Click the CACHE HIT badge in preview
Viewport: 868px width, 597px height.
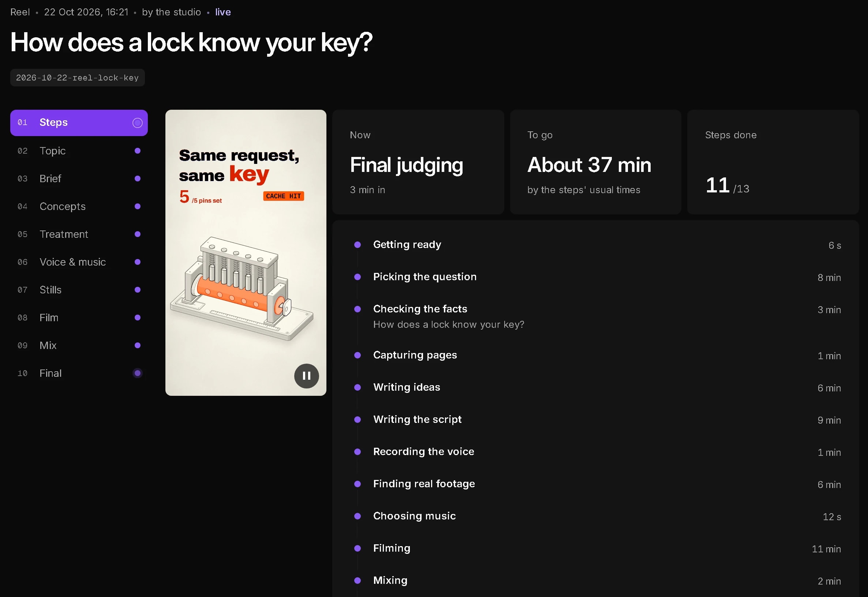(x=283, y=196)
